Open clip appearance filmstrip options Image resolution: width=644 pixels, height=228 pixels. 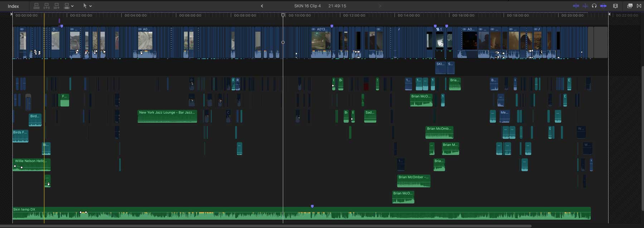(x=615, y=6)
